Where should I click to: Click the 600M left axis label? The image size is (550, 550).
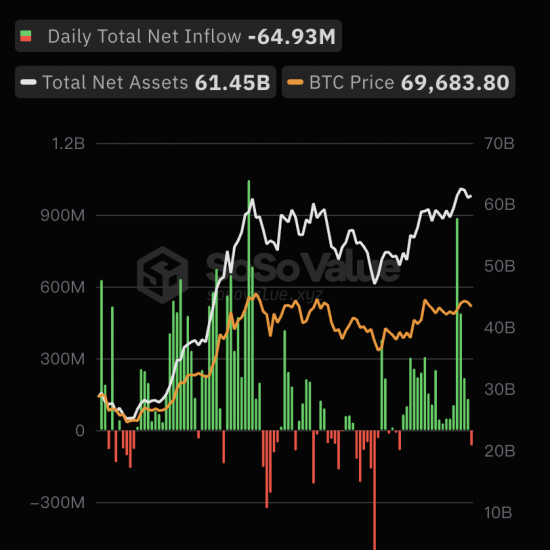(x=62, y=287)
